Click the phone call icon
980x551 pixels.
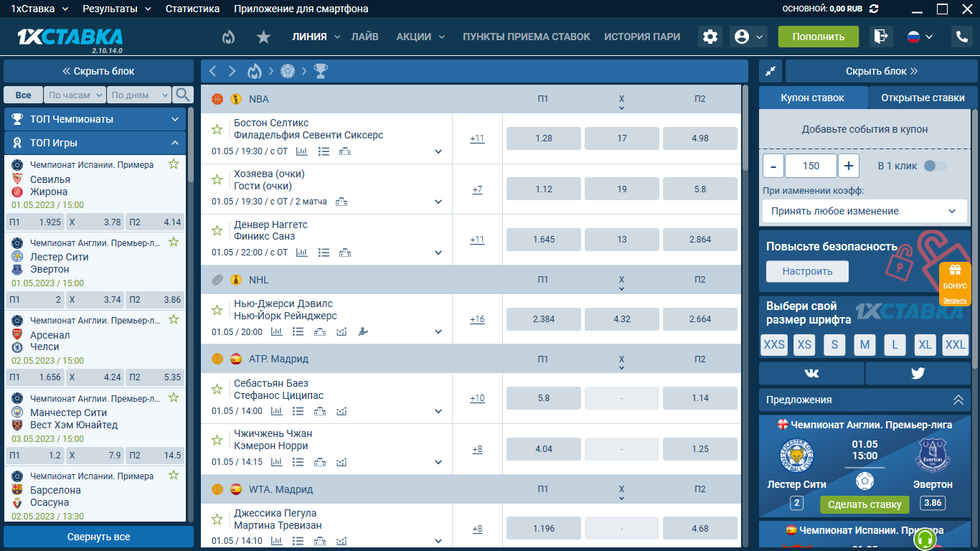[961, 37]
